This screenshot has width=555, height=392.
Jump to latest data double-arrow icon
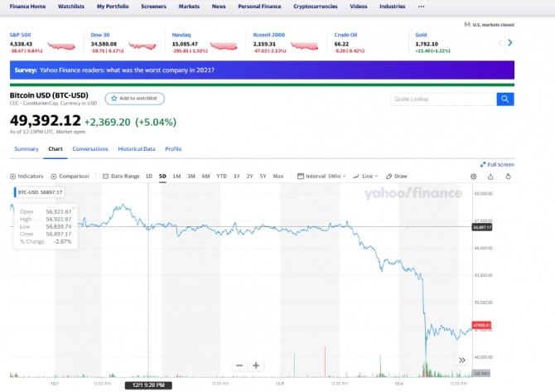click(462, 360)
